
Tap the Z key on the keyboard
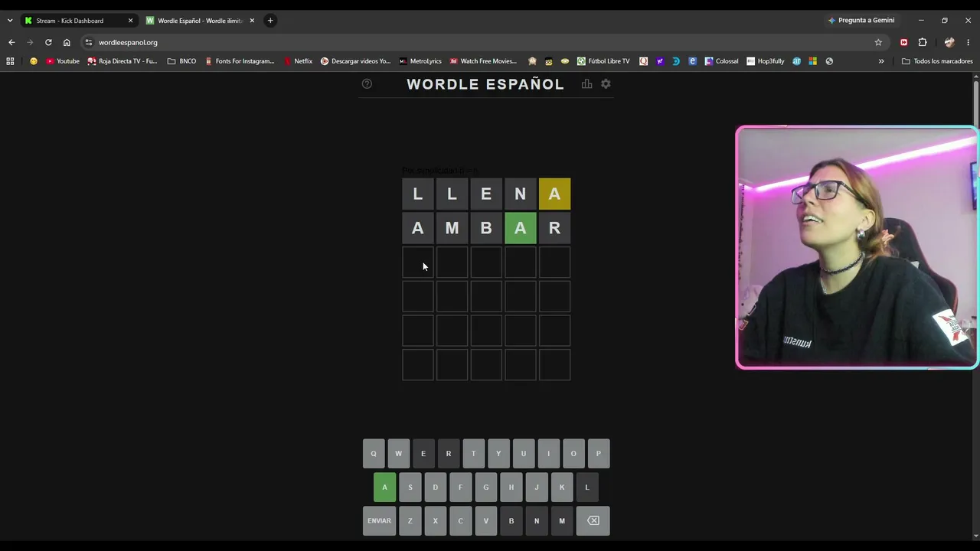click(x=410, y=521)
